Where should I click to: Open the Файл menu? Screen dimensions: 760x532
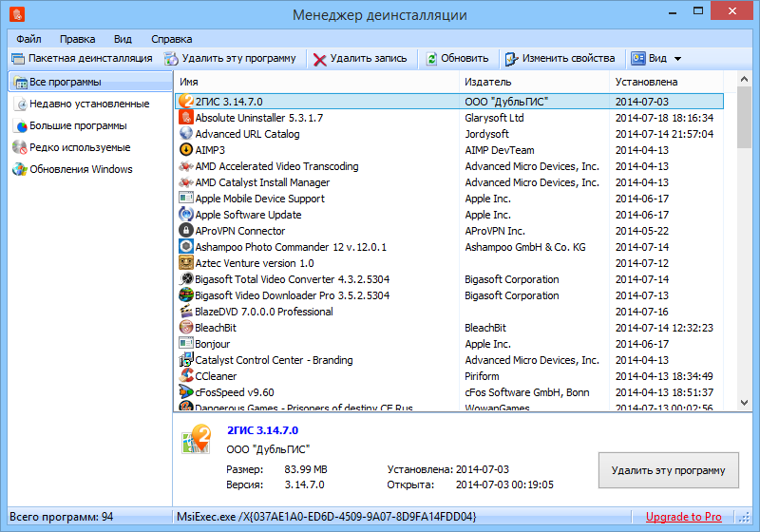tap(28, 39)
